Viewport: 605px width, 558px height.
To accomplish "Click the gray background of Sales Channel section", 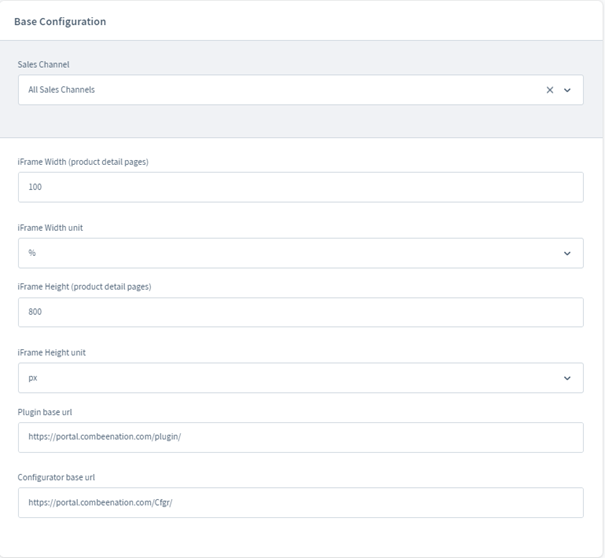I will coord(300,122).
